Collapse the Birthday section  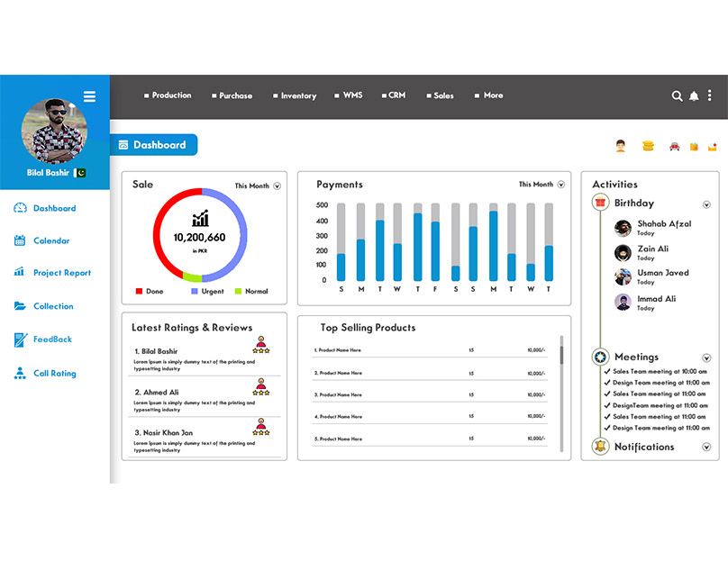pos(706,204)
